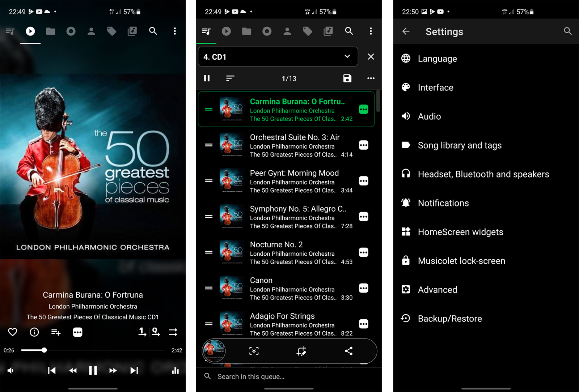Open Folders tab in the queue screen
579x392 pixels.
pyautogui.click(x=247, y=31)
